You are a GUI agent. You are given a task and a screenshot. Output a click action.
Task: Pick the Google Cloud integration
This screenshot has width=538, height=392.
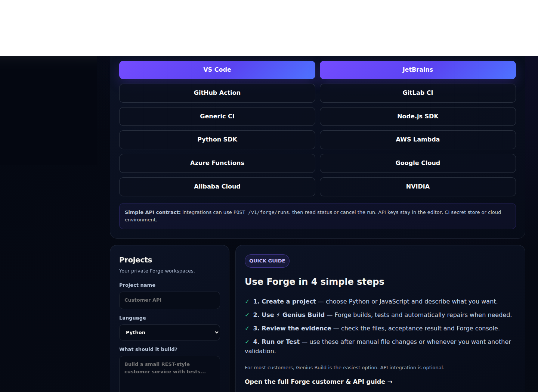click(418, 163)
